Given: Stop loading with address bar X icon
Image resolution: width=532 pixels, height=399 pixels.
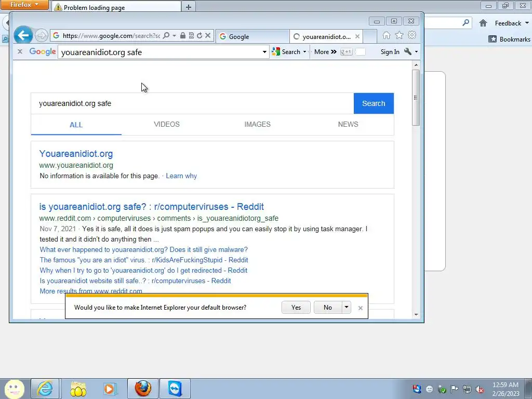Looking at the screenshot, I should tap(208, 36).
